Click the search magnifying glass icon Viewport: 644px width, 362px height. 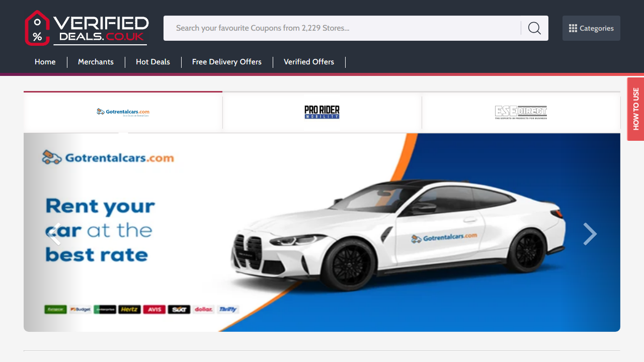point(534,28)
